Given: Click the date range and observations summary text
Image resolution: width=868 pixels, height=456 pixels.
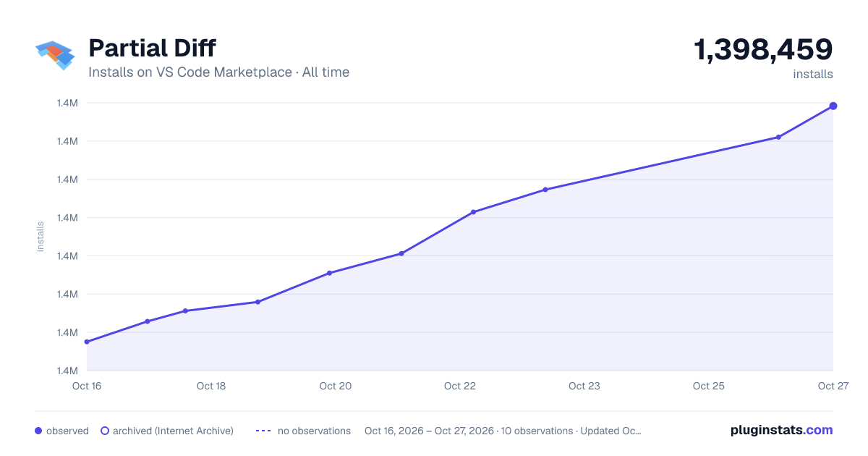Looking at the screenshot, I should click(503, 431).
